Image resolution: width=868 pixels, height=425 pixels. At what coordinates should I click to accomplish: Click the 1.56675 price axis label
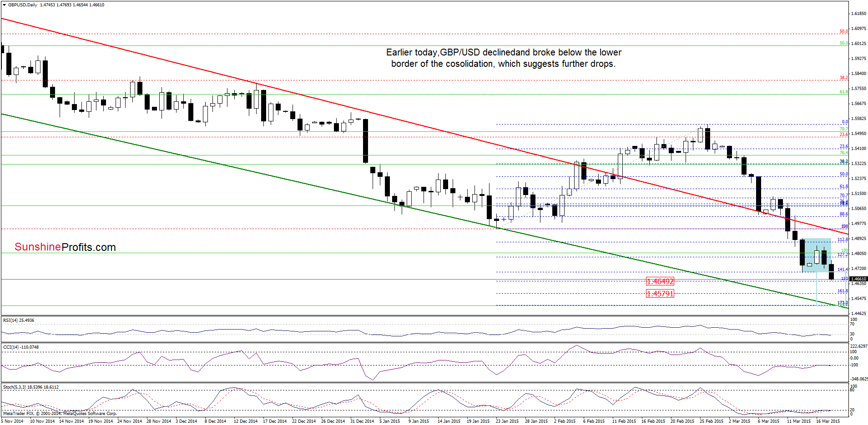coord(858,104)
